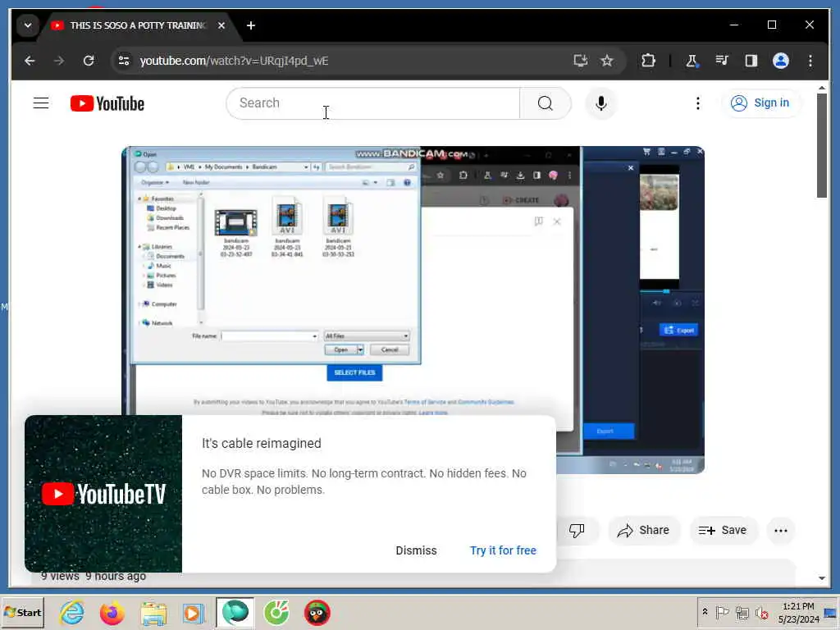Launch Firefox from taskbar
This screenshot has height=630, width=840.
[x=112, y=613]
